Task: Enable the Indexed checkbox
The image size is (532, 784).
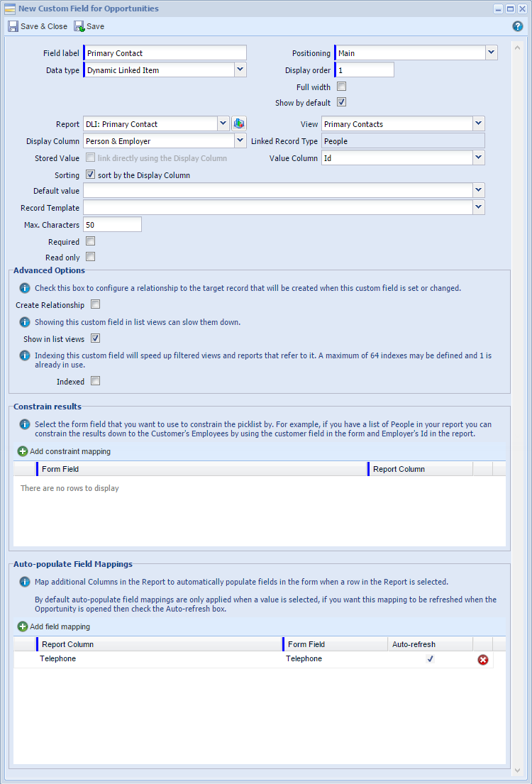Action: click(96, 381)
